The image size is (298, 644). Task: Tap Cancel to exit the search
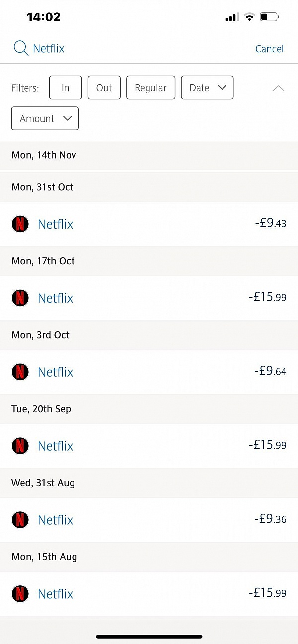tap(270, 48)
